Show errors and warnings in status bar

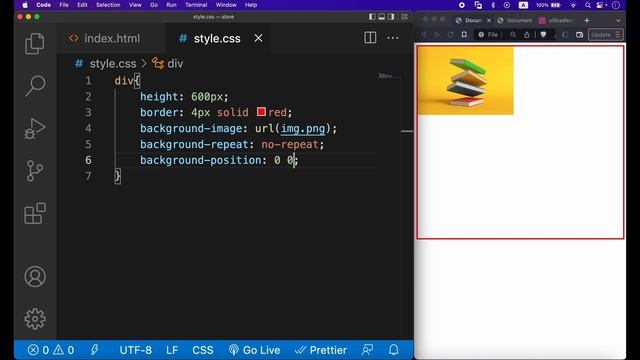pyautogui.click(x=51, y=350)
